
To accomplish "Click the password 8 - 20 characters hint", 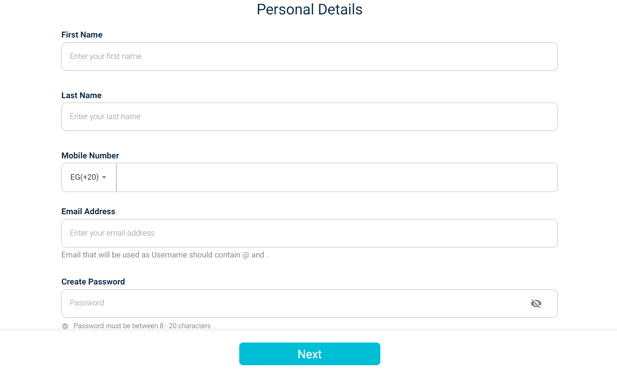I will click(142, 326).
